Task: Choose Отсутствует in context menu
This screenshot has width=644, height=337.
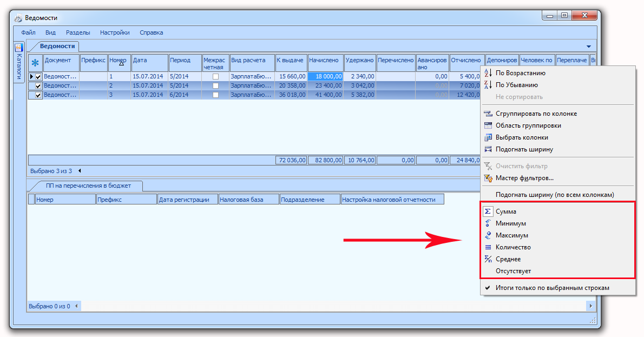Action: (x=513, y=272)
